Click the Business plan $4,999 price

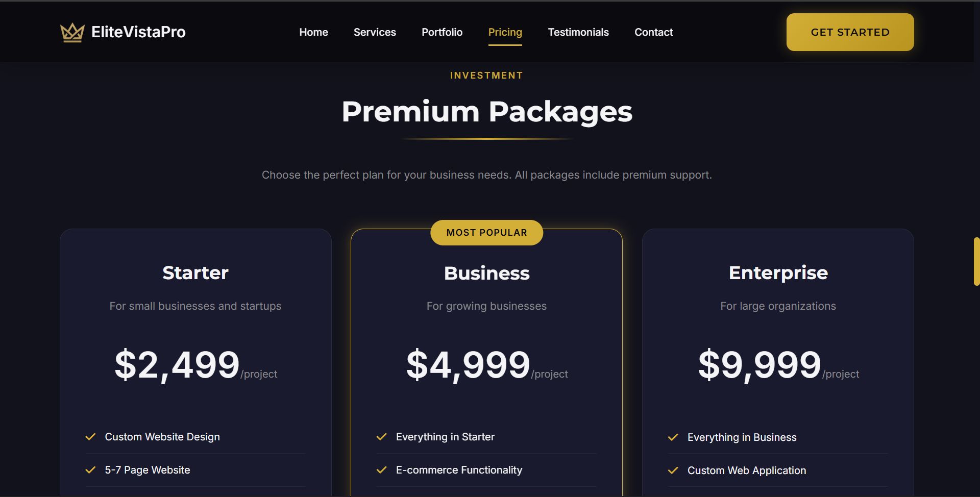pos(468,365)
